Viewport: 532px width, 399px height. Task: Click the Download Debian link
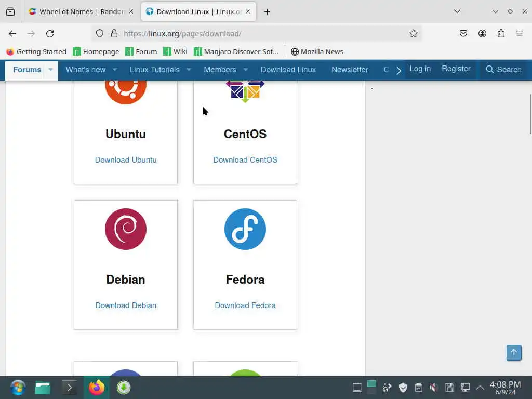pos(126,305)
